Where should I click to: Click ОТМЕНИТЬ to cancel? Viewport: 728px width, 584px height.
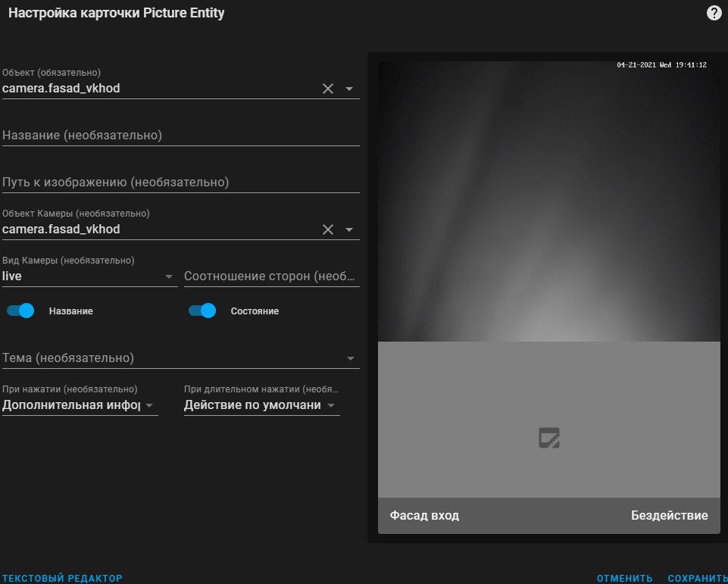coord(624,578)
